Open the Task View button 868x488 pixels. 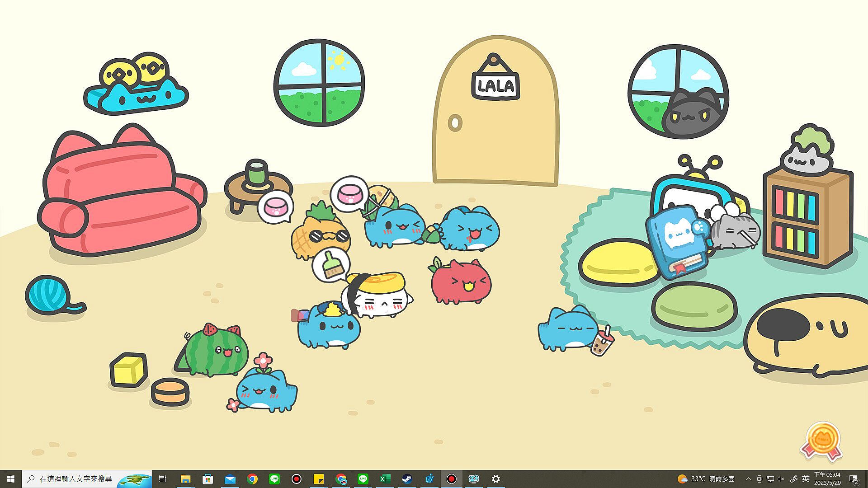pyautogui.click(x=163, y=479)
